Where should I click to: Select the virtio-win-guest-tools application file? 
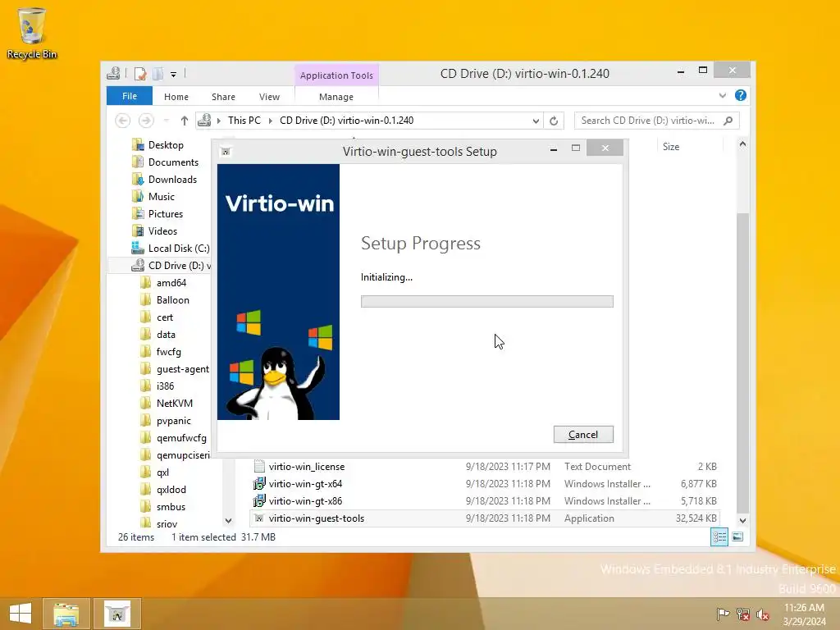pos(486,518)
